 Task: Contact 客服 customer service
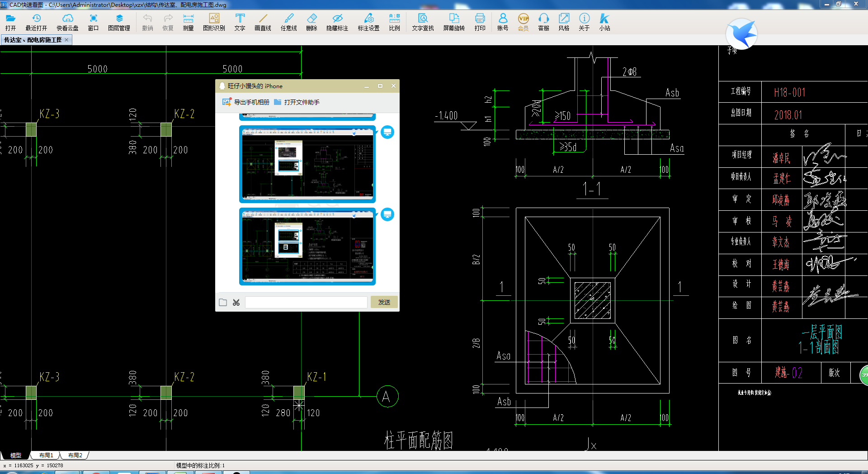[x=543, y=22]
